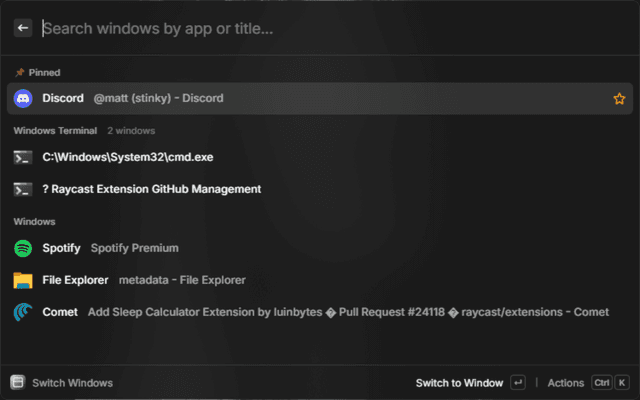Open the 'metadata - File Explorer' window entry
640x400 pixels.
point(182,280)
